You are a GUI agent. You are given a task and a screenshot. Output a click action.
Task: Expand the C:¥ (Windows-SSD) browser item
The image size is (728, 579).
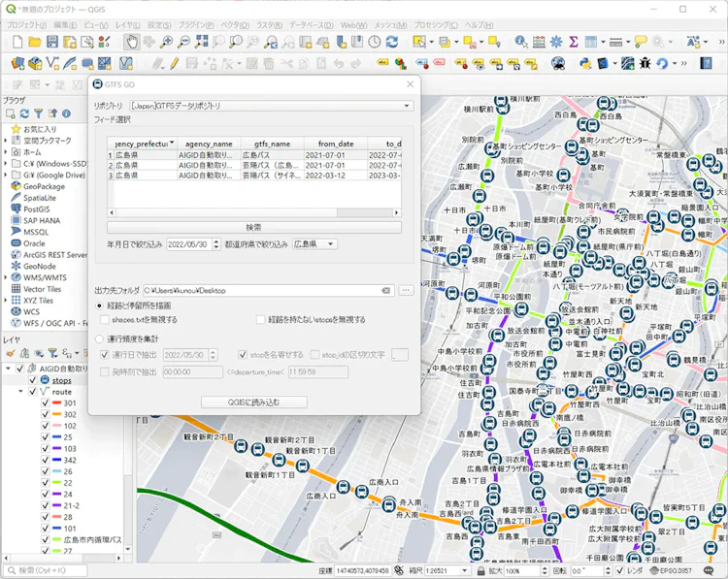[x=6, y=164]
